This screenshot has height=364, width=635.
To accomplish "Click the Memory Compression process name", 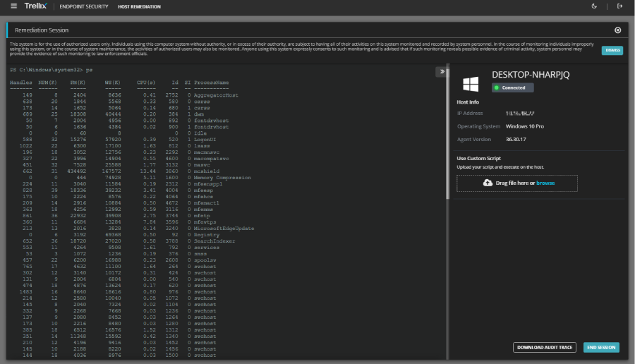I will (222, 178).
